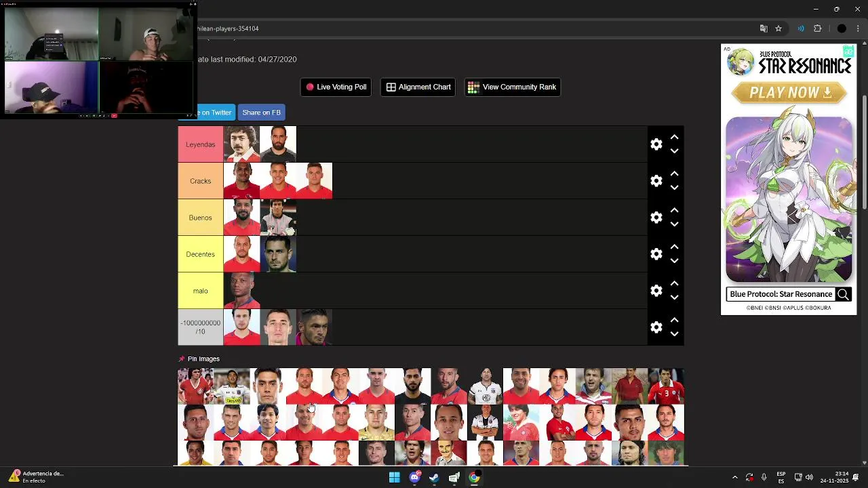Select the player photo in malo row

pyautogui.click(x=241, y=291)
